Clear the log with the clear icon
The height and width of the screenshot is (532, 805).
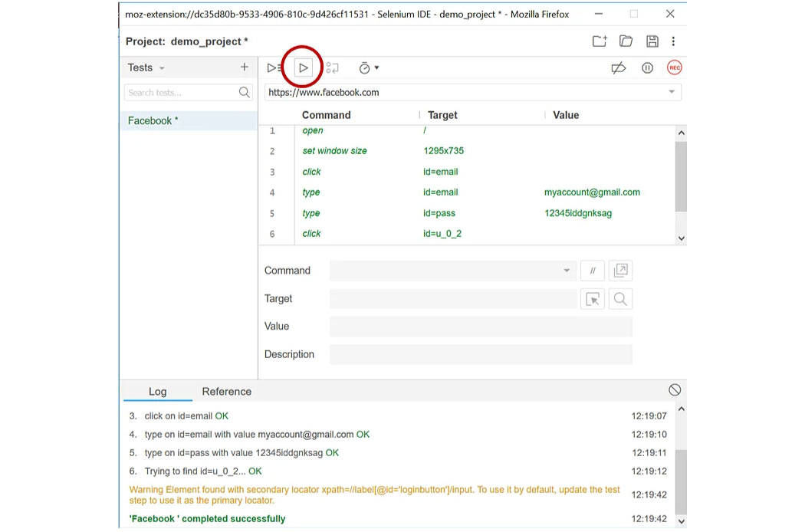(x=675, y=389)
